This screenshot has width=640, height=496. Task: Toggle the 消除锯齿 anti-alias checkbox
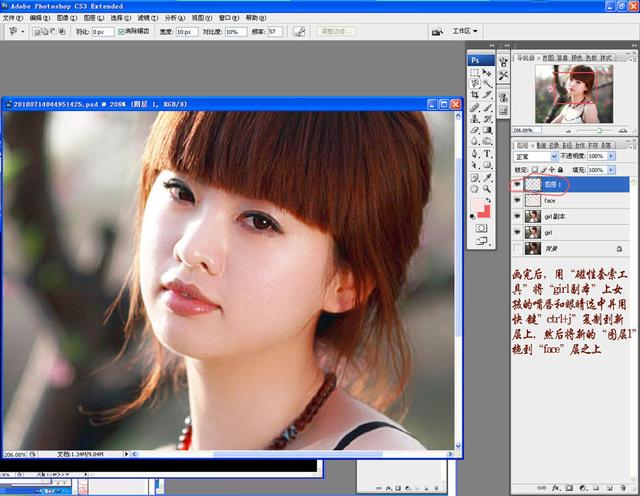[122, 32]
